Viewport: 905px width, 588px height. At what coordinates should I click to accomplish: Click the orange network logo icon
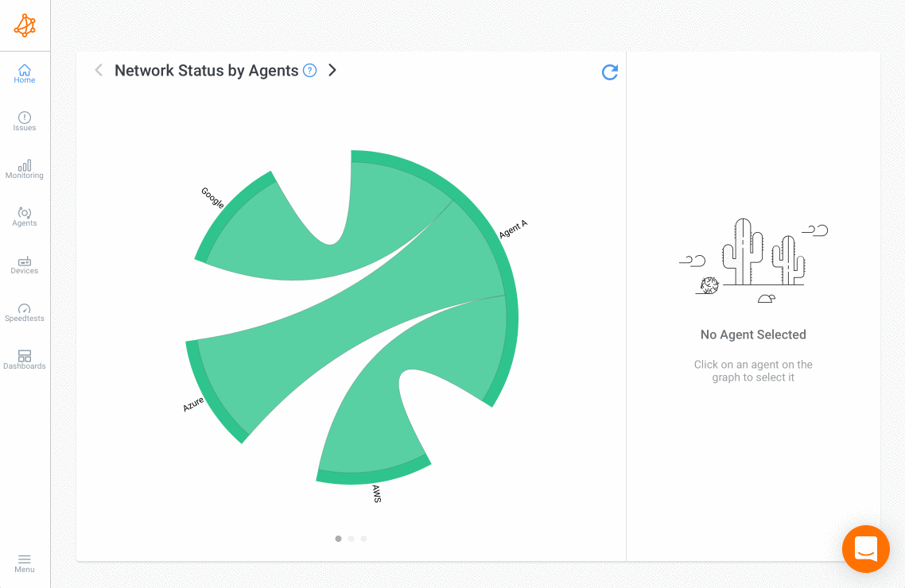pyautogui.click(x=25, y=25)
